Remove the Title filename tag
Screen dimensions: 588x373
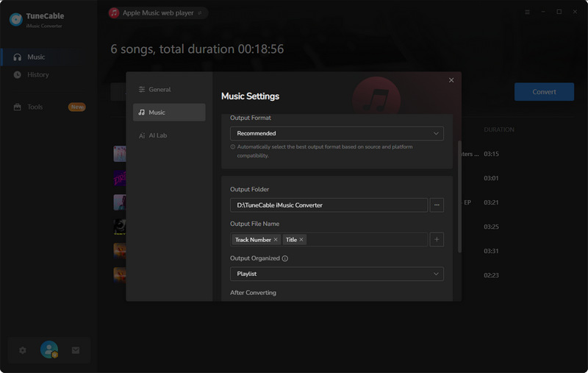click(x=301, y=239)
